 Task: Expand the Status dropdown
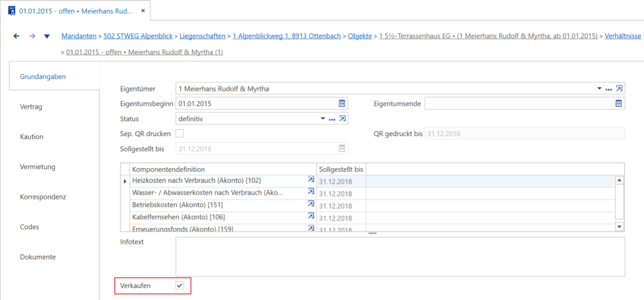tap(323, 119)
